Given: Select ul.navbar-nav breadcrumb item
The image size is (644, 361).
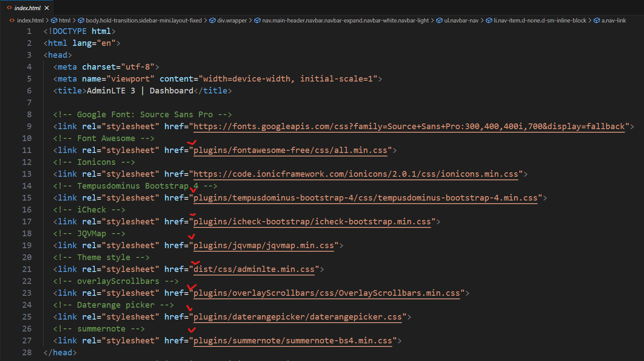Looking at the screenshot, I should (x=461, y=20).
